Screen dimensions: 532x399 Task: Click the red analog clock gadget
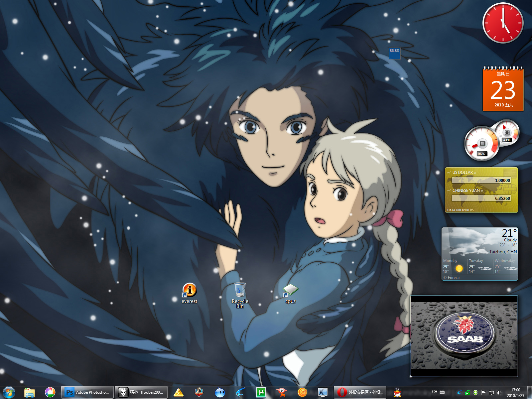click(503, 23)
